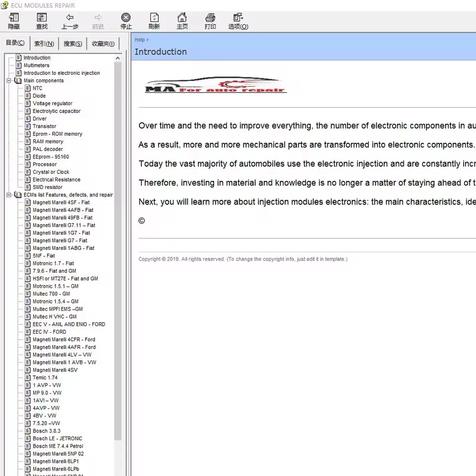Open the Multimeters topic
Screen dimensions: 476x476
36,65
